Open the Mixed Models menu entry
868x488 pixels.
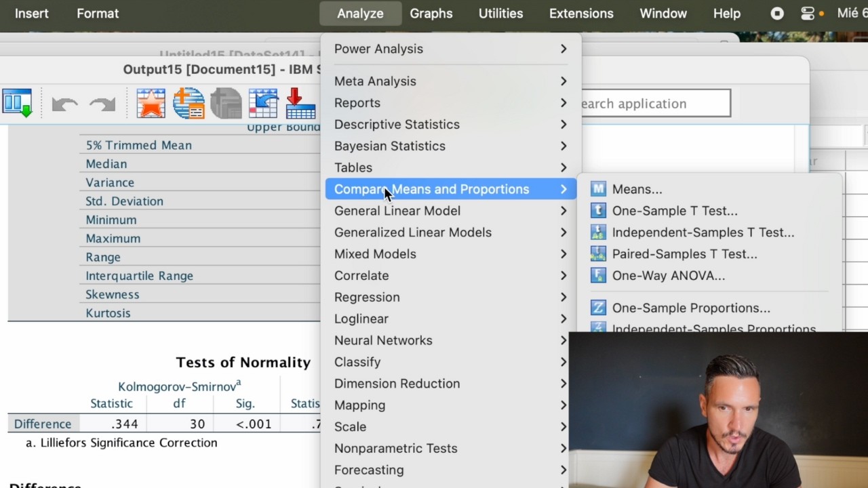coord(451,253)
